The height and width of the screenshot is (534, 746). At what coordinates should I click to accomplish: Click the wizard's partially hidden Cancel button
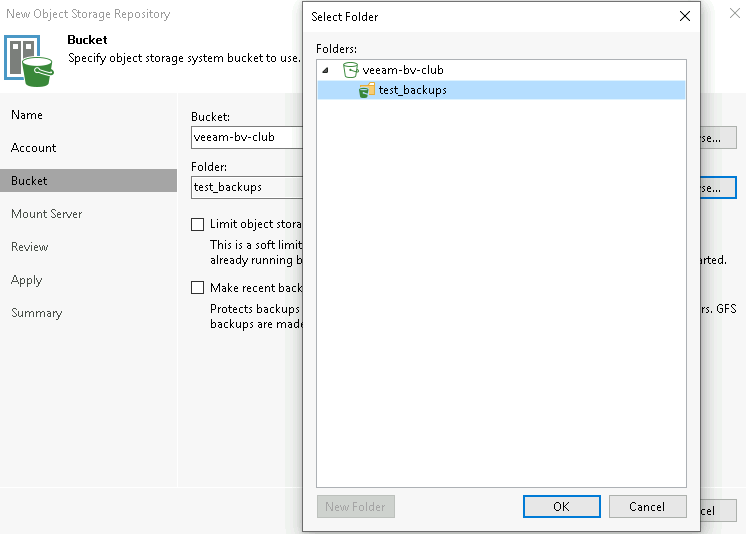tap(718, 511)
